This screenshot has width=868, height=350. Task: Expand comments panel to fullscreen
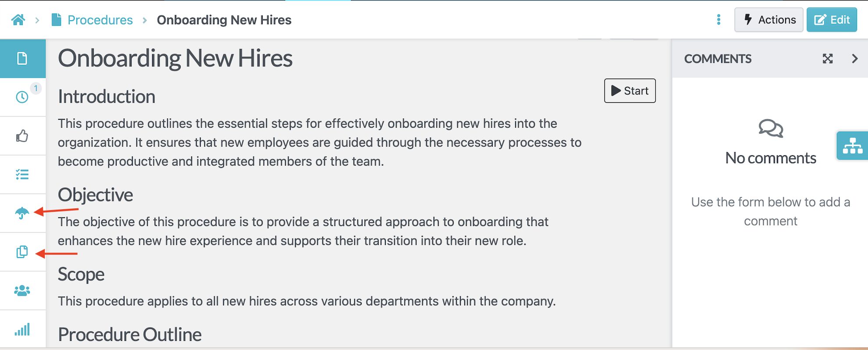click(x=828, y=59)
